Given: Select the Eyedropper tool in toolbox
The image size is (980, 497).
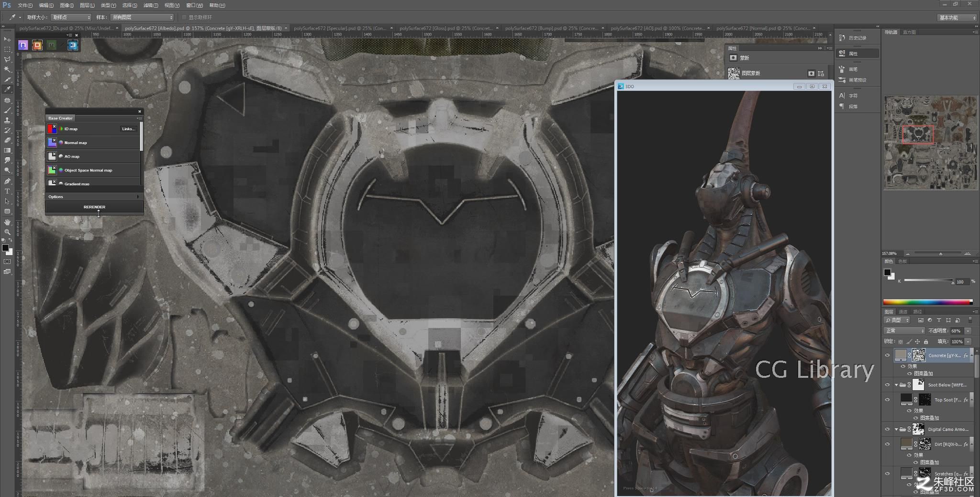Looking at the screenshot, I should 7,90.
